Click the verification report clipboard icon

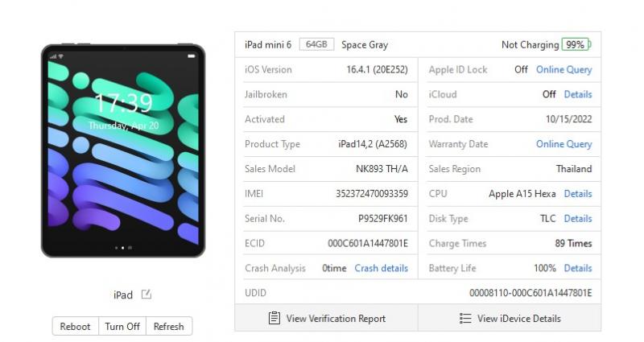[275, 318]
